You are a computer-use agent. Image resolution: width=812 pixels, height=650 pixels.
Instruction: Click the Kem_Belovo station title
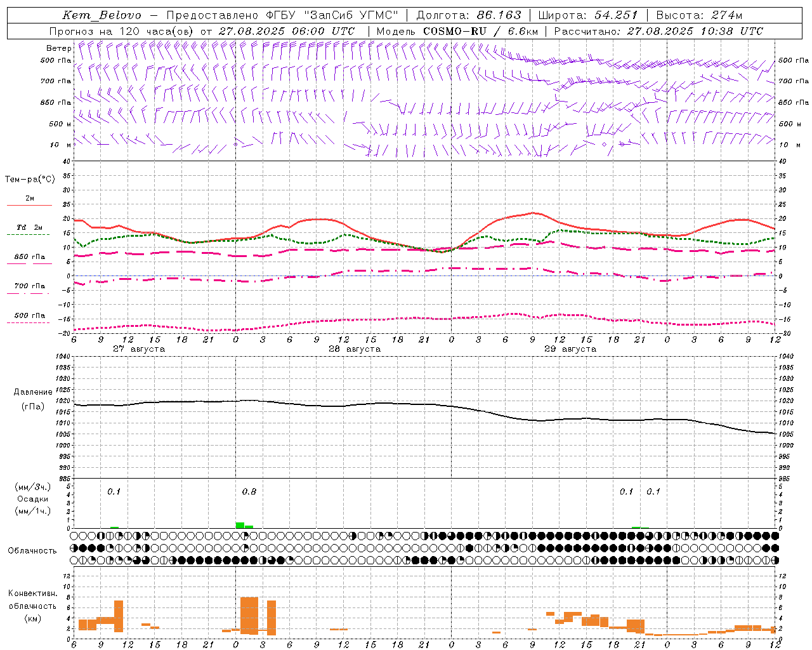coord(102,15)
